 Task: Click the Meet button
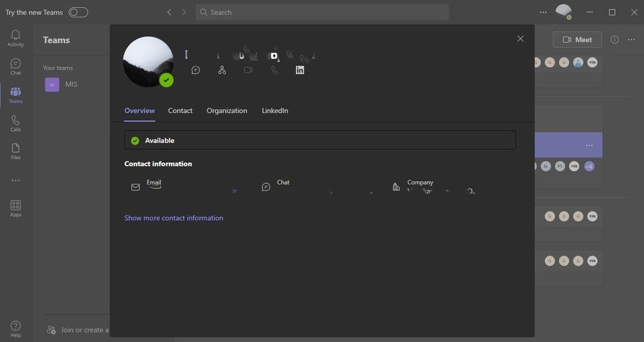[x=577, y=39]
